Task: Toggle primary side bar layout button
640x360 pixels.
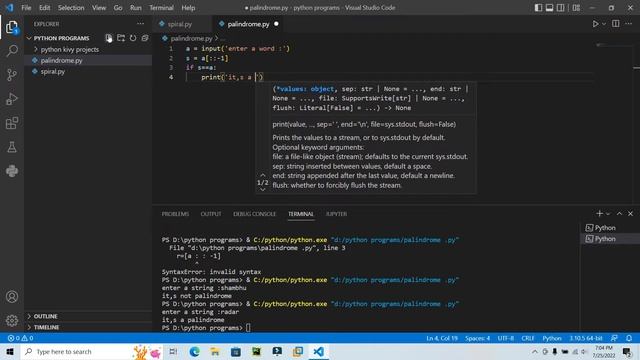Action: point(538,8)
